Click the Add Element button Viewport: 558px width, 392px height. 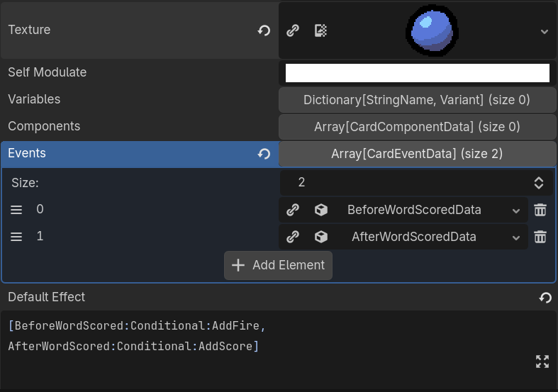(278, 265)
